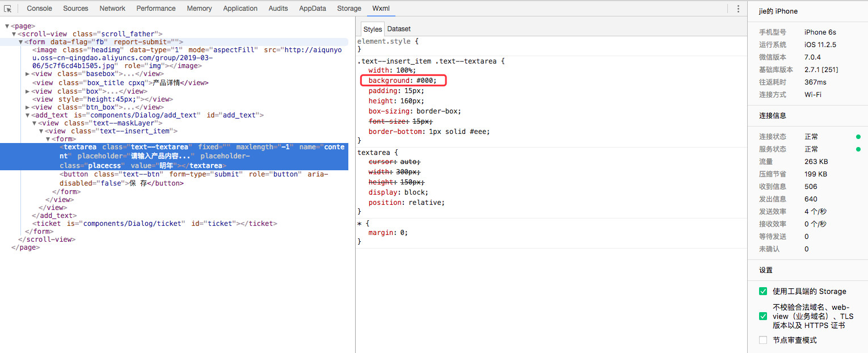Toggle the 使用工具端的 Storage checkbox
Screen dimensions: 868x353
763,291
